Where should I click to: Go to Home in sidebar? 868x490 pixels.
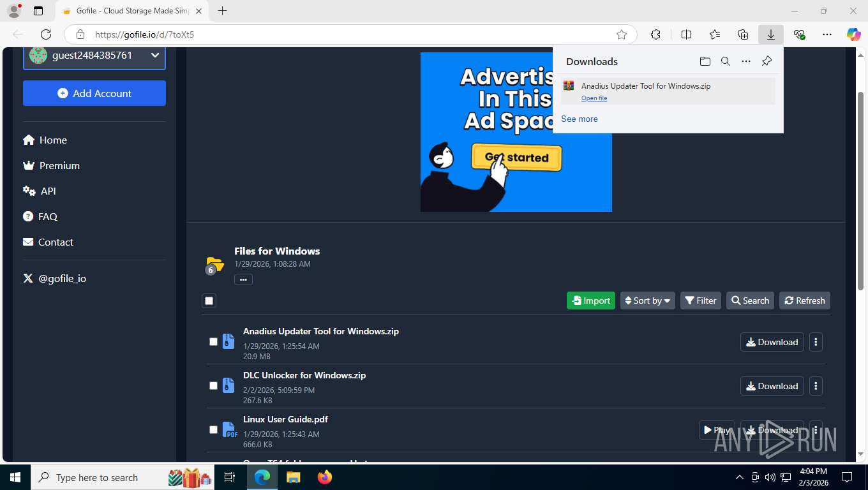(x=45, y=140)
